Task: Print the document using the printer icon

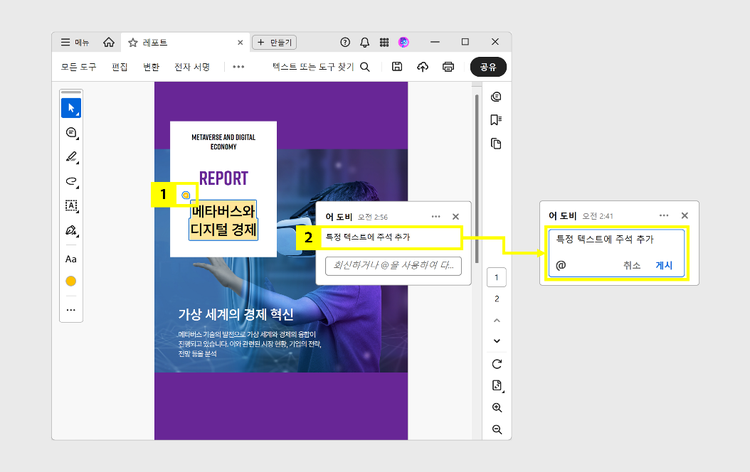Action: (448, 67)
